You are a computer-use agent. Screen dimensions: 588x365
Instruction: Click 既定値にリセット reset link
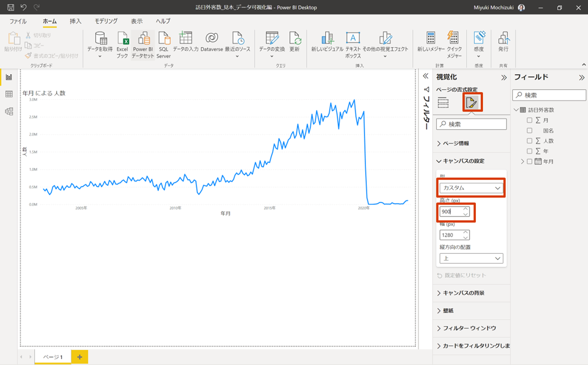click(462, 276)
